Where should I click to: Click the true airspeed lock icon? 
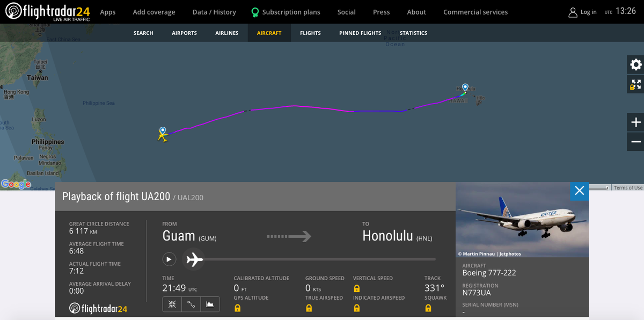coord(309,308)
